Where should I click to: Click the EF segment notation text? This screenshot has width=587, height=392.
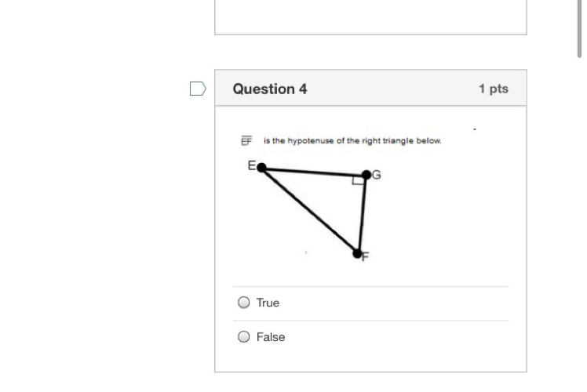pos(246,141)
